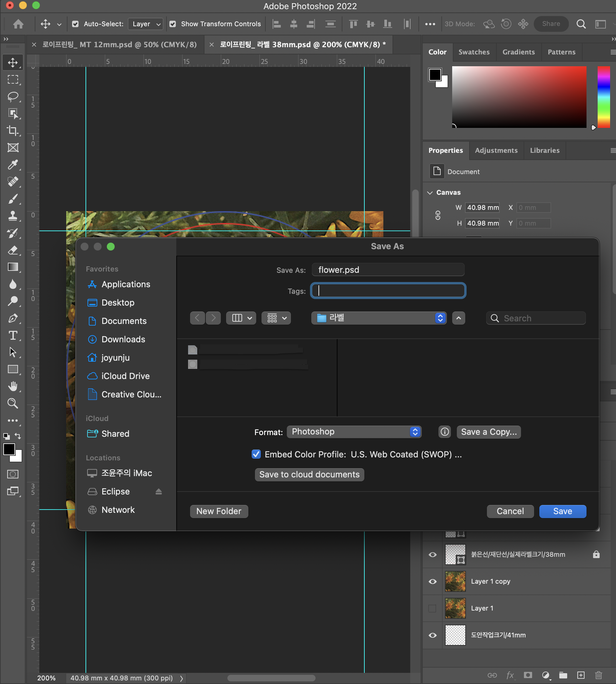Select the Brush tool
616x684 pixels.
pyautogui.click(x=13, y=199)
